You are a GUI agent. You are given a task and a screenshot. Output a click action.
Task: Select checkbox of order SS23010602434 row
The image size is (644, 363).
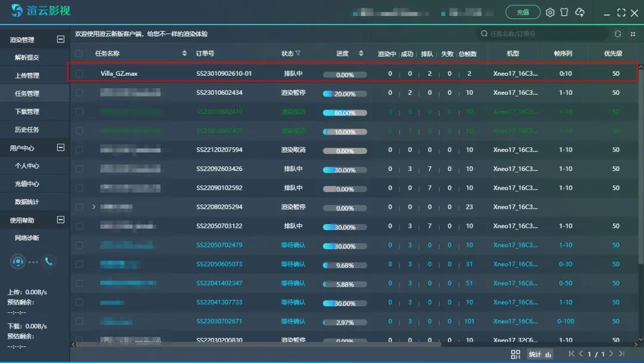79,93
